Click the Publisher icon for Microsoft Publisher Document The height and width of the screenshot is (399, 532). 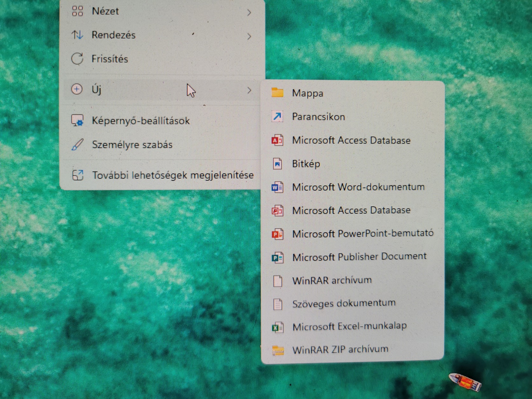[277, 257]
